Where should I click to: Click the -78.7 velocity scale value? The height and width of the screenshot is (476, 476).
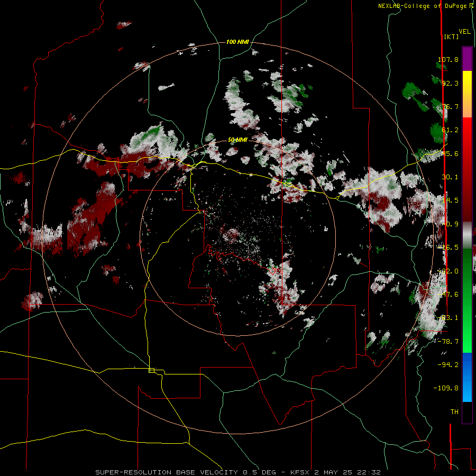[448, 342]
